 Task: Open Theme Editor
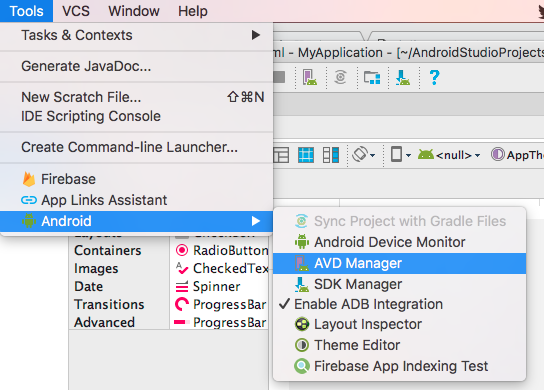click(399, 345)
